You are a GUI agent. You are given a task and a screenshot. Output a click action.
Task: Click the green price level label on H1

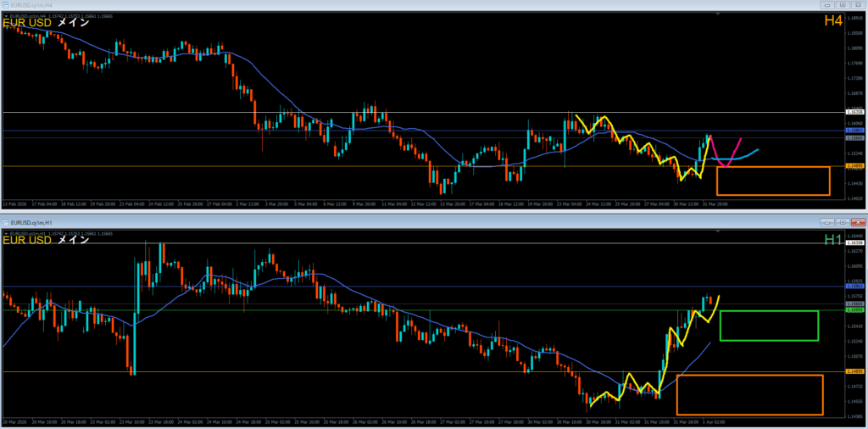[854, 310]
